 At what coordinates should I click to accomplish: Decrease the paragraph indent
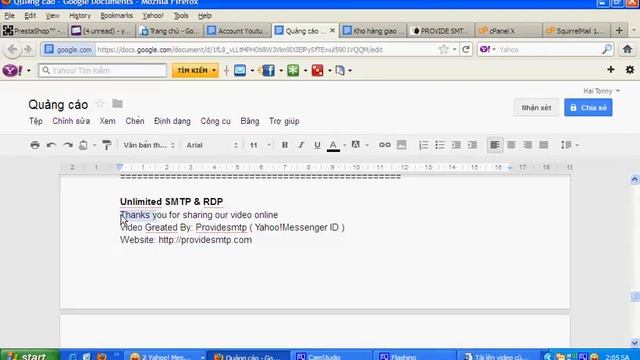[x=456, y=145]
